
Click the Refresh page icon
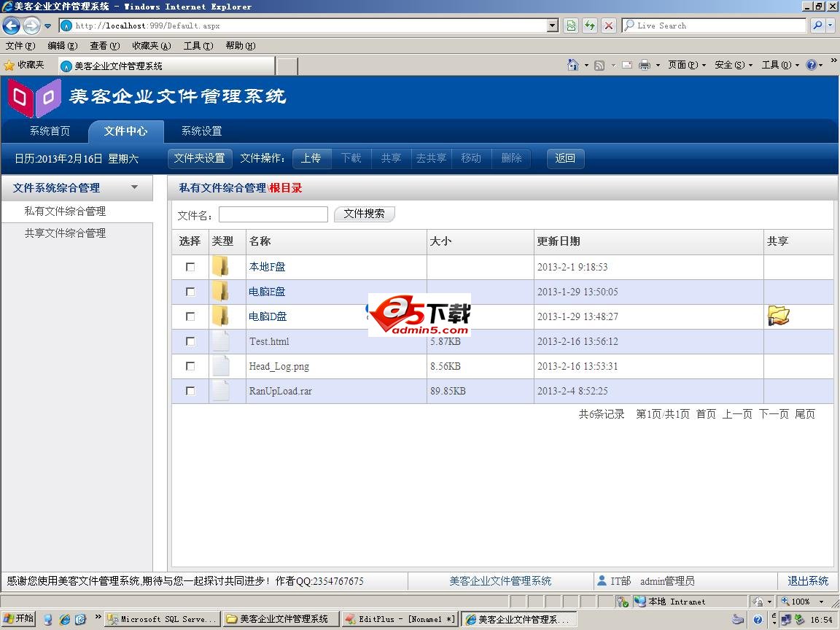[590, 26]
